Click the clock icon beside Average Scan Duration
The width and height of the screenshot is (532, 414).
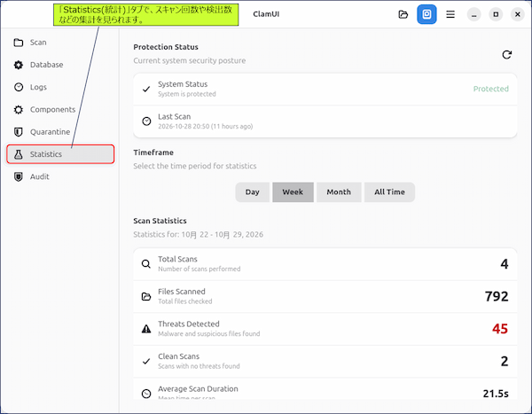pos(146,394)
